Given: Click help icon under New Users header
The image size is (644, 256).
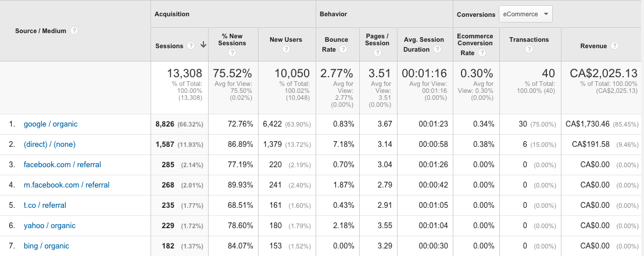Looking at the screenshot, I should [285, 49].
